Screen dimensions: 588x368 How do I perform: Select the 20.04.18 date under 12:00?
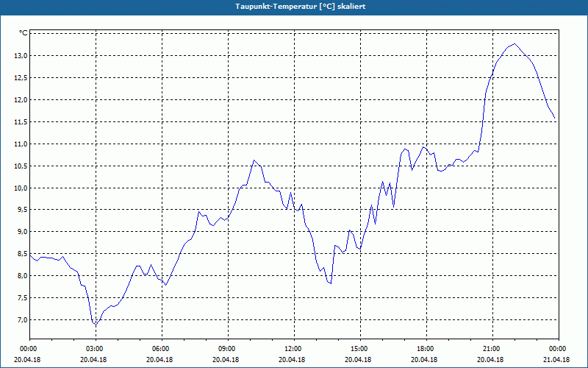[292, 360]
